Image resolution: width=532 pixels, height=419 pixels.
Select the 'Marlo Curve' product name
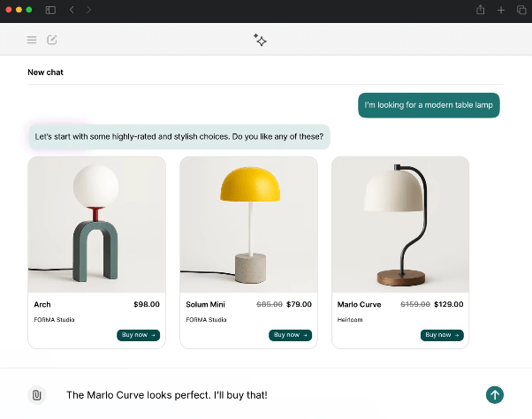(x=360, y=305)
